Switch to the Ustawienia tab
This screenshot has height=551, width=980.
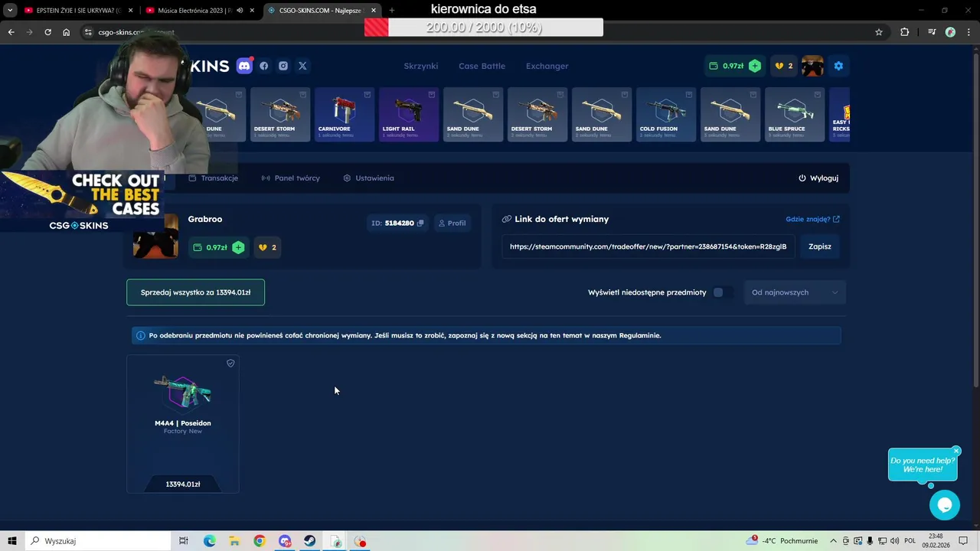click(x=368, y=178)
